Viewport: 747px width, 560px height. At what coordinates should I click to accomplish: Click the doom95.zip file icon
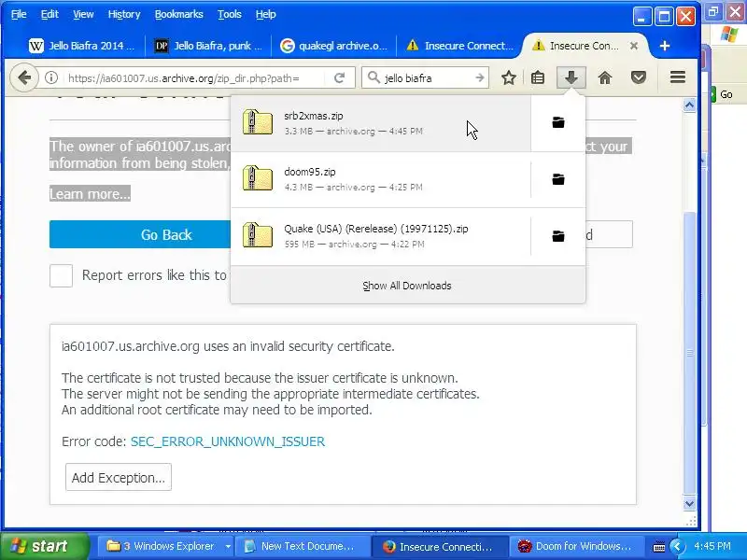258,178
